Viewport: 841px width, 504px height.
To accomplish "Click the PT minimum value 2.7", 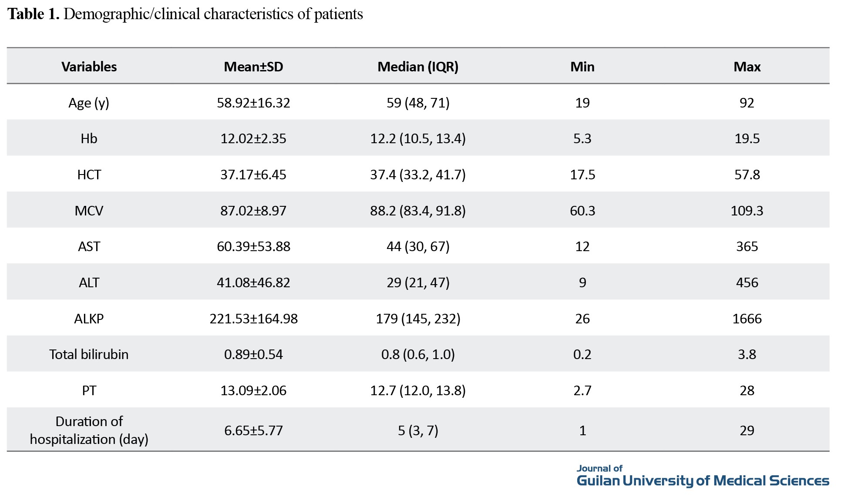I will pyautogui.click(x=582, y=390).
